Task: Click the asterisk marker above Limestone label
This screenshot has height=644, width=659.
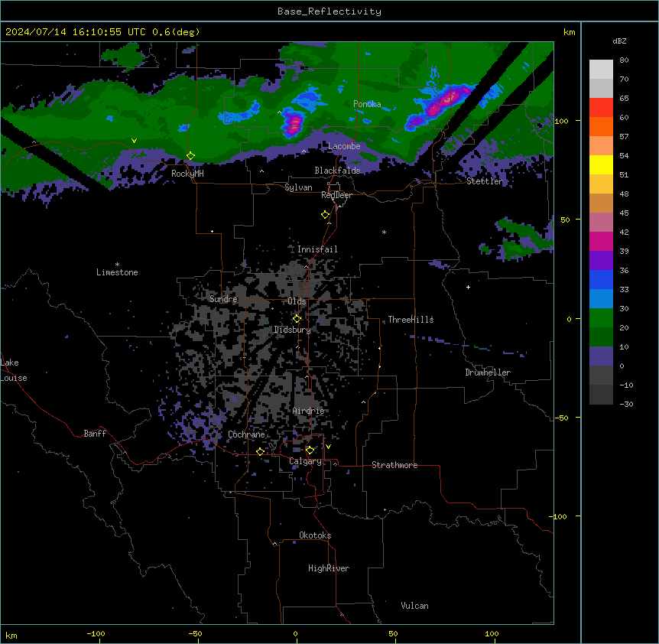Action: point(117,265)
